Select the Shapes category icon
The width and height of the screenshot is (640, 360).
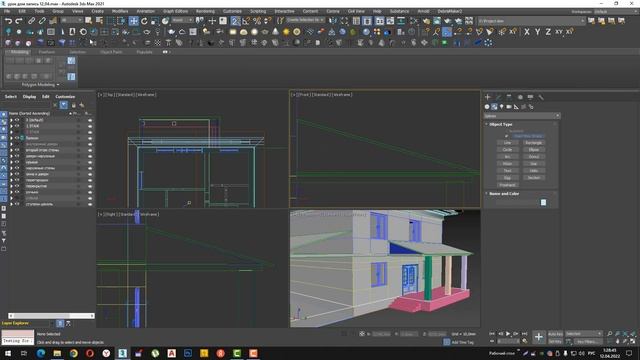pos(494,107)
